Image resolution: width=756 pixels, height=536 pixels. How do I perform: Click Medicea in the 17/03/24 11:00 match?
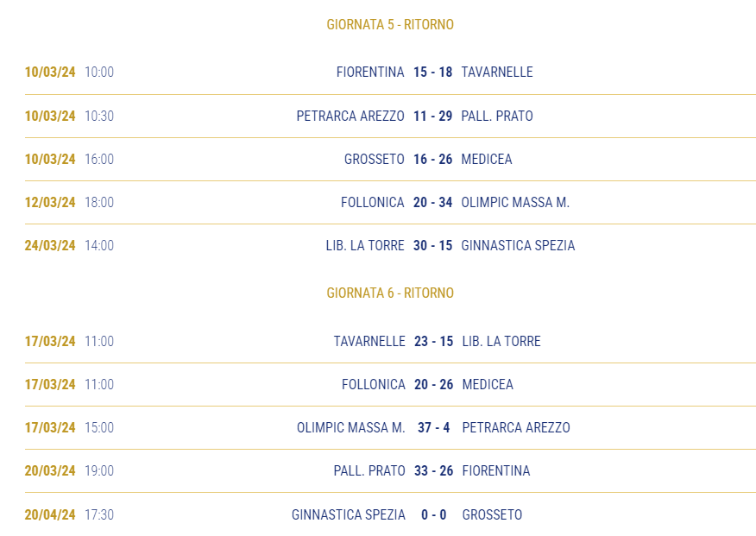488,385
